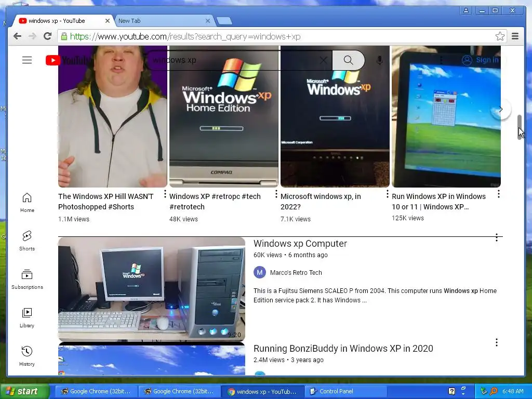Bookmark the page with the star icon
This screenshot has height=399, width=532.
coord(500,36)
